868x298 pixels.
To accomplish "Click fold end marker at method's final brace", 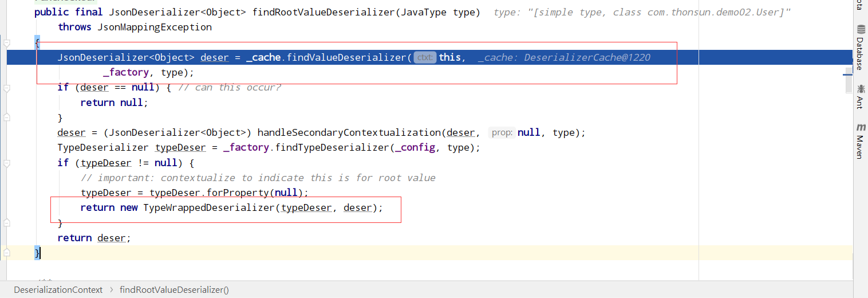I will click(6, 252).
